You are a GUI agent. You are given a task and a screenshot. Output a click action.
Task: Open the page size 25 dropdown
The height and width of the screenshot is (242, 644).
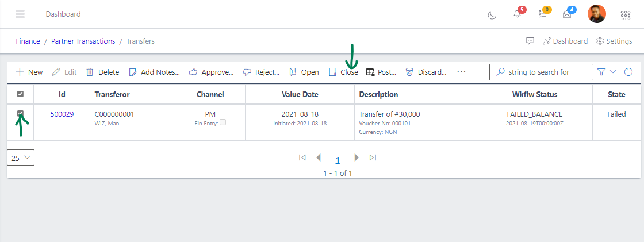21,158
